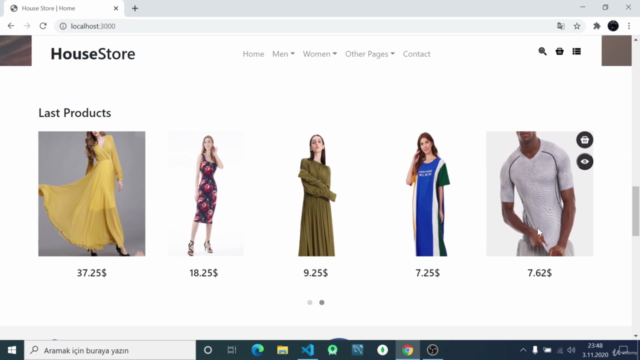Switch to Chrome on the taskbar
This screenshot has width=640, height=360.
[407, 350]
